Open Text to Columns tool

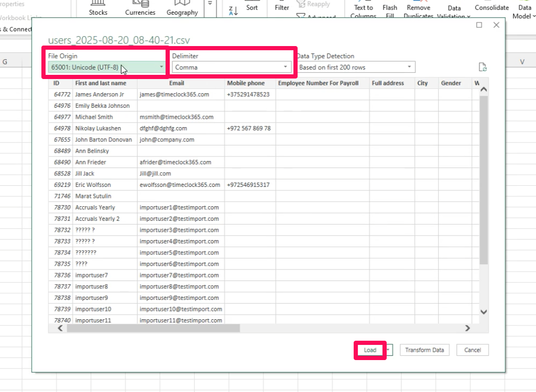click(364, 11)
